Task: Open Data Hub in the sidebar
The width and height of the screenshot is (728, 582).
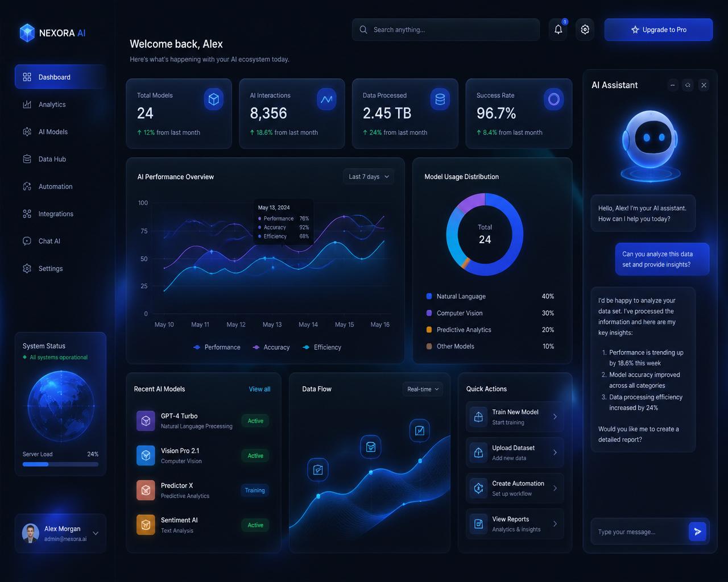Action: (x=60, y=159)
